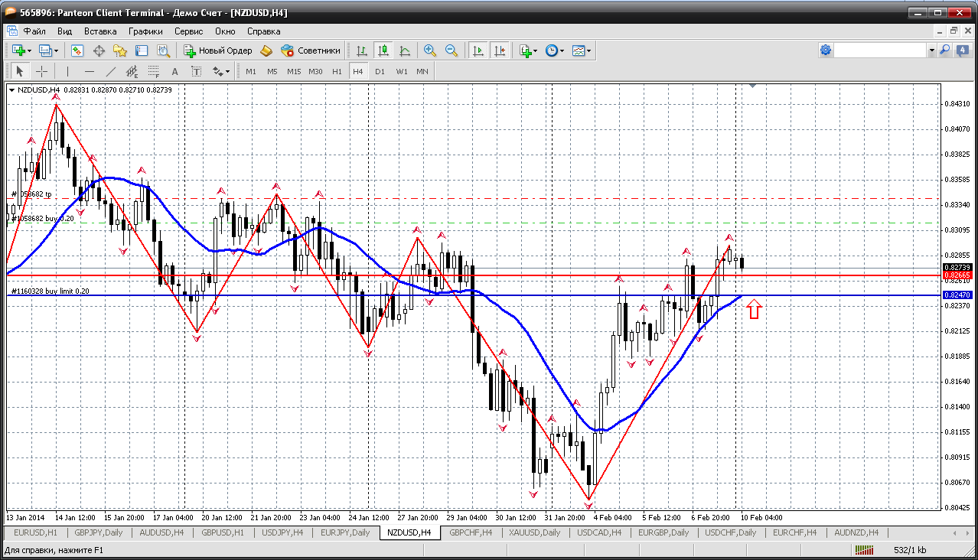The width and height of the screenshot is (978, 560).
Task: Set the timeframe to W1
Action: click(402, 71)
